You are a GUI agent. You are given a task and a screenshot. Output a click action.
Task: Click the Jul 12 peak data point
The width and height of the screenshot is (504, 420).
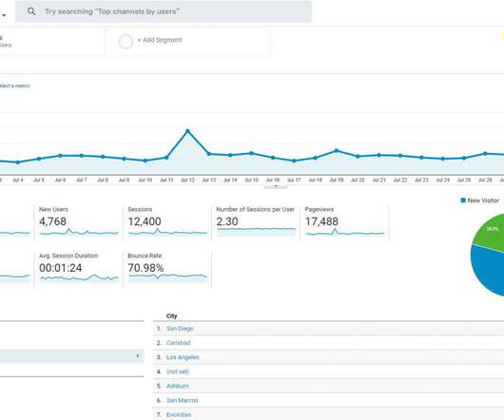[x=187, y=131]
